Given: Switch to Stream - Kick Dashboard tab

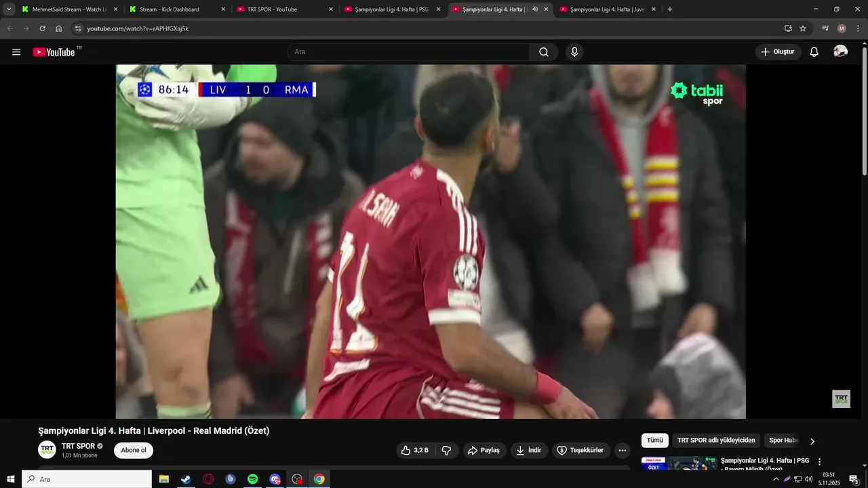Looking at the screenshot, I should point(178,9).
